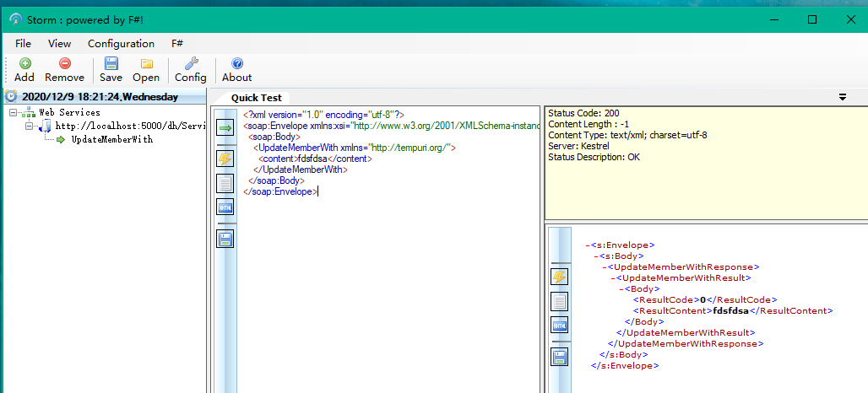Click the XHTML icon in the request panel
Image resolution: width=868 pixels, height=393 pixels.
point(225,207)
